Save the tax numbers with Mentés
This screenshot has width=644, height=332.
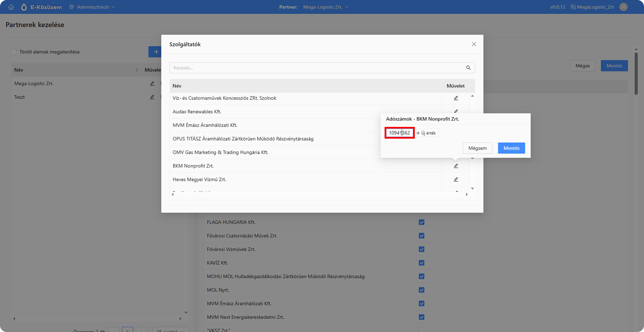click(511, 148)
